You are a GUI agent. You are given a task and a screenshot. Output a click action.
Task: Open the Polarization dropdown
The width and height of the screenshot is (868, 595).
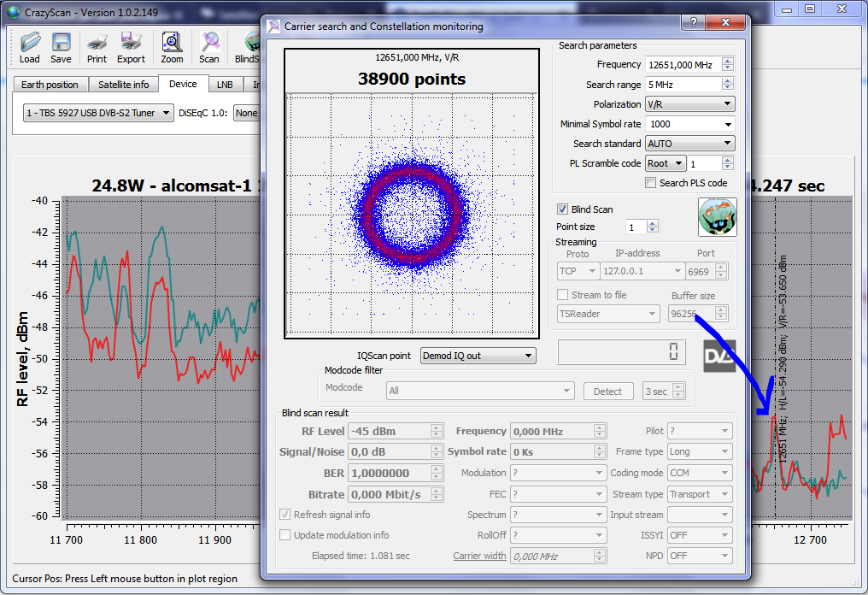(690, 104)
